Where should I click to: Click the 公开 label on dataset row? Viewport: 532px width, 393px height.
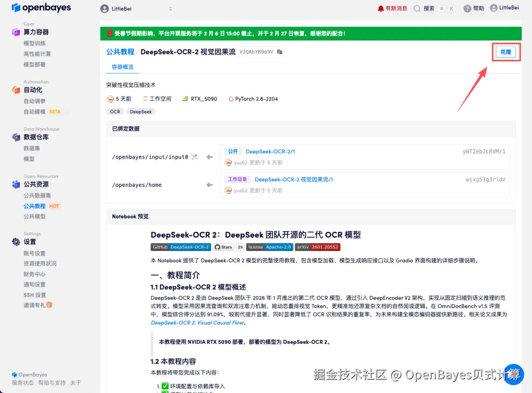pyautogui.click(x=233, y=151)
